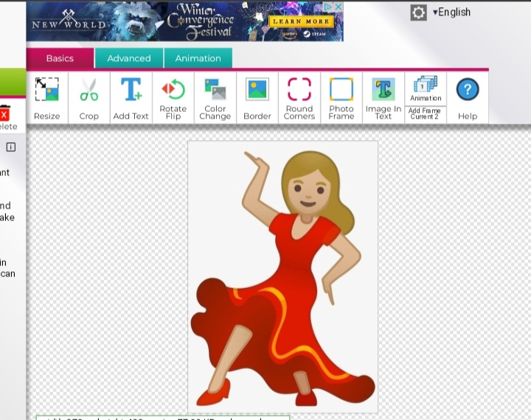This screenshot has width=531, height=420.
Task: Open the Animation frames tool
Action: coord(426,88)
